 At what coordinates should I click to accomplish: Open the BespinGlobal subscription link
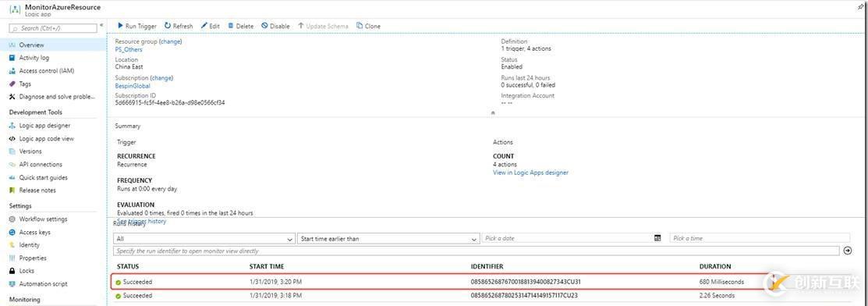[133, 86]
